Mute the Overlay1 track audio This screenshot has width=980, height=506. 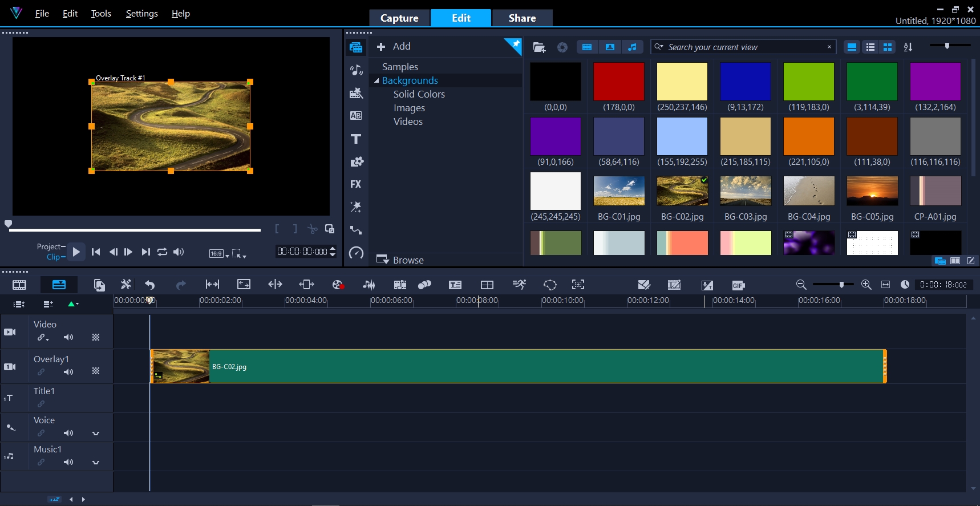pos(68,372)
